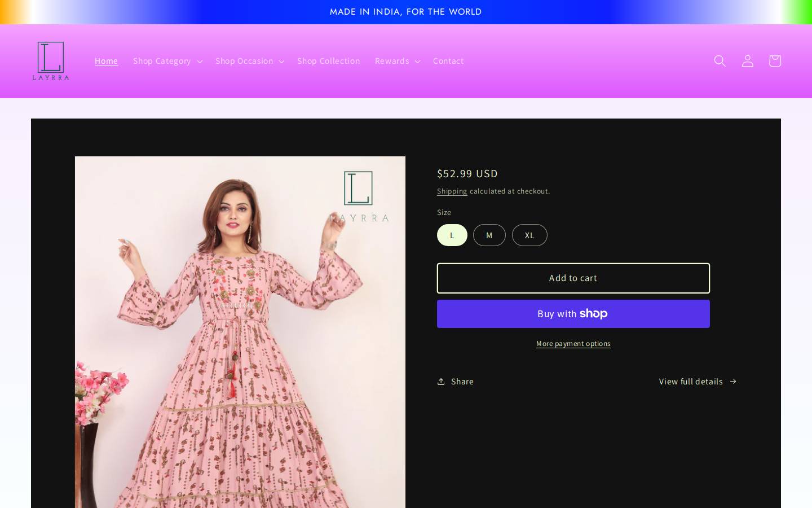Click the Share upload icon
812x508 pixels.
(x=441, y=382)
